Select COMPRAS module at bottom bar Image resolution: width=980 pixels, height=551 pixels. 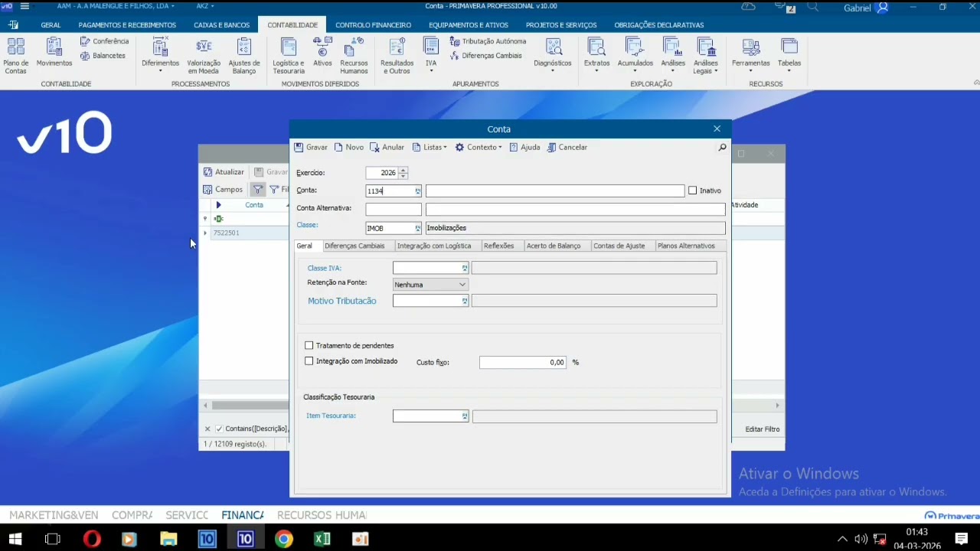tap(132, 515)
